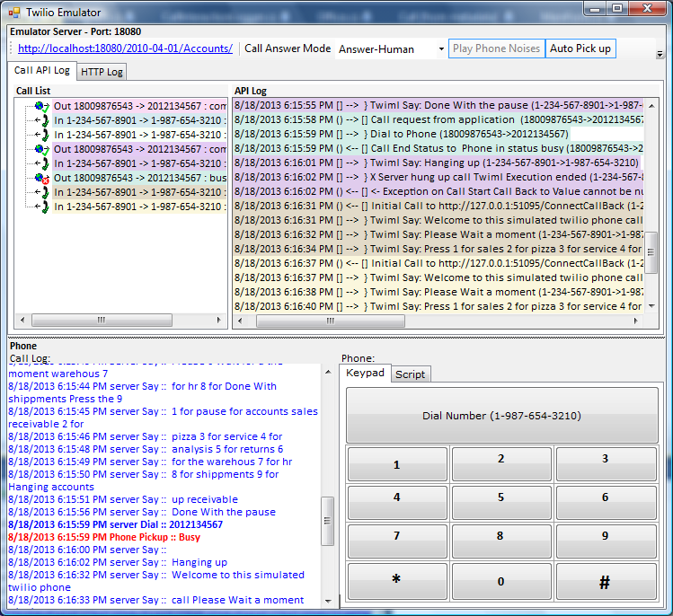Click the Call List scroll right arrow
673x616 pixels.
click(x=219, y=320)
